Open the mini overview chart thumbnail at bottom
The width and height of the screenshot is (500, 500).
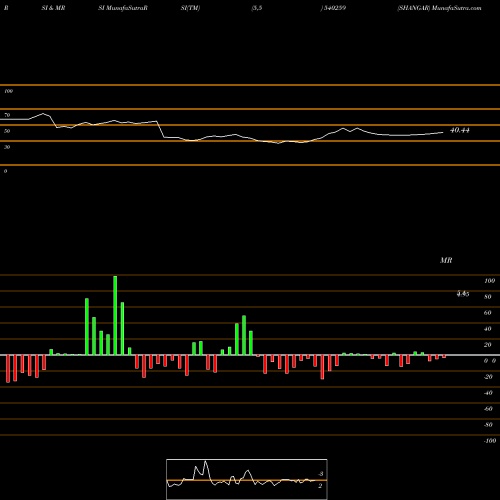coord(247,479)
